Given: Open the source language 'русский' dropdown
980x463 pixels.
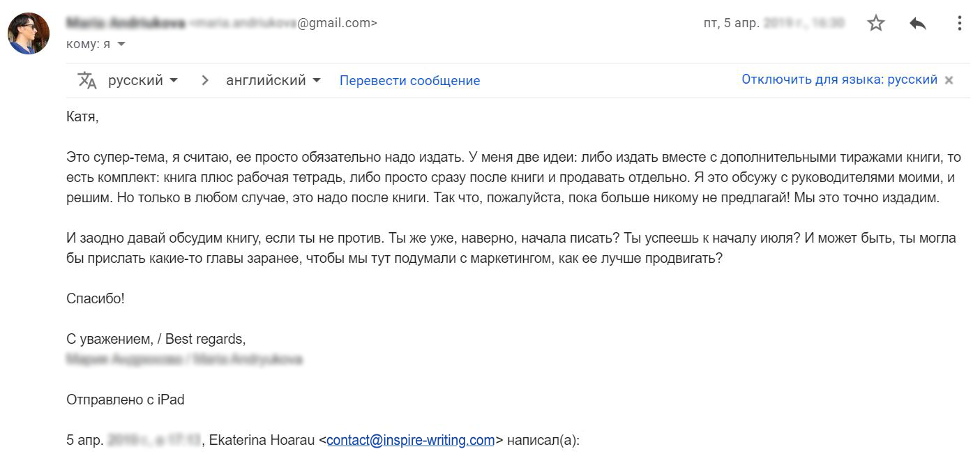Looking at the screenshot, I should 143,80.
